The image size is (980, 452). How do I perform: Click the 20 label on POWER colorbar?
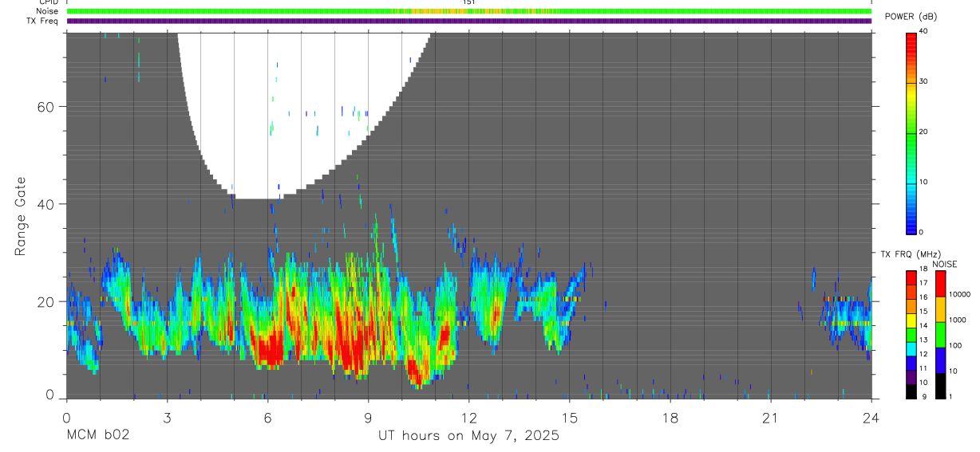coord(924,132)
